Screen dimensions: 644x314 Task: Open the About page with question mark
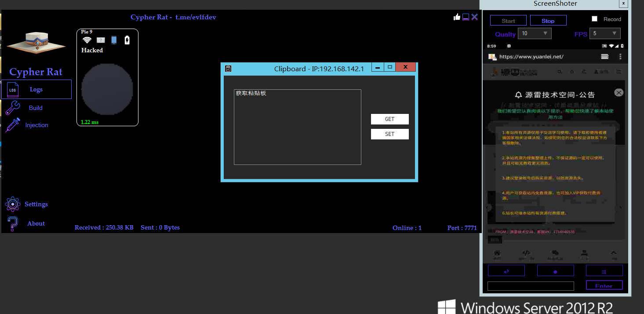(x=26, y=223)
